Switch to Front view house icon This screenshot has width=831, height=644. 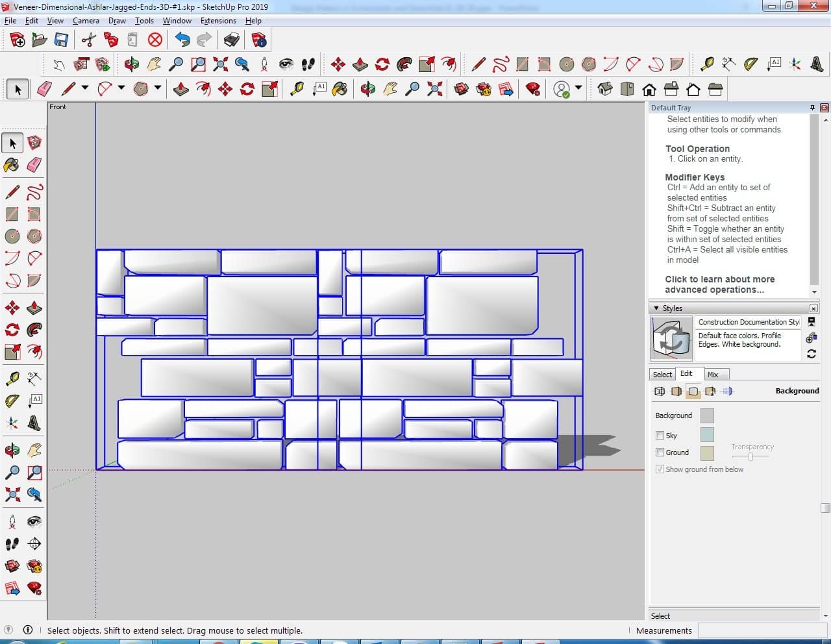(x=649, y=89)
